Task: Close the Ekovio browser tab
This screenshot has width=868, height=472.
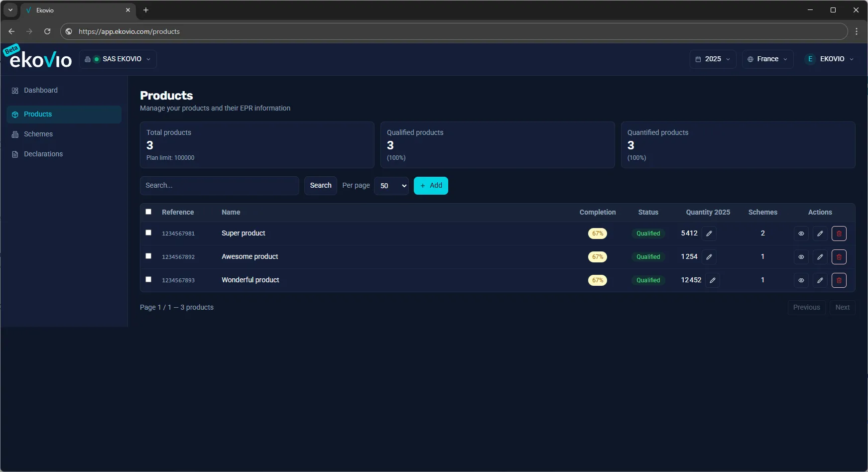Action: click(128, 10)
